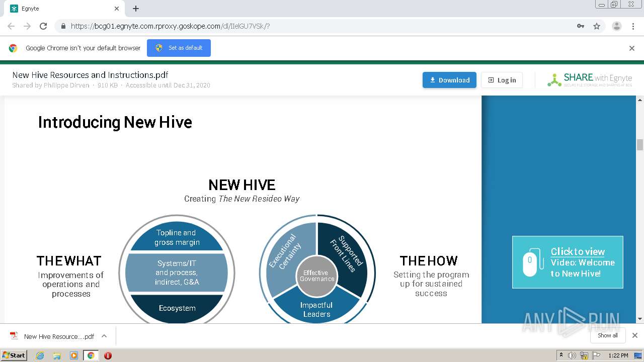Open the Chrome profile avatar

point(616,26)
